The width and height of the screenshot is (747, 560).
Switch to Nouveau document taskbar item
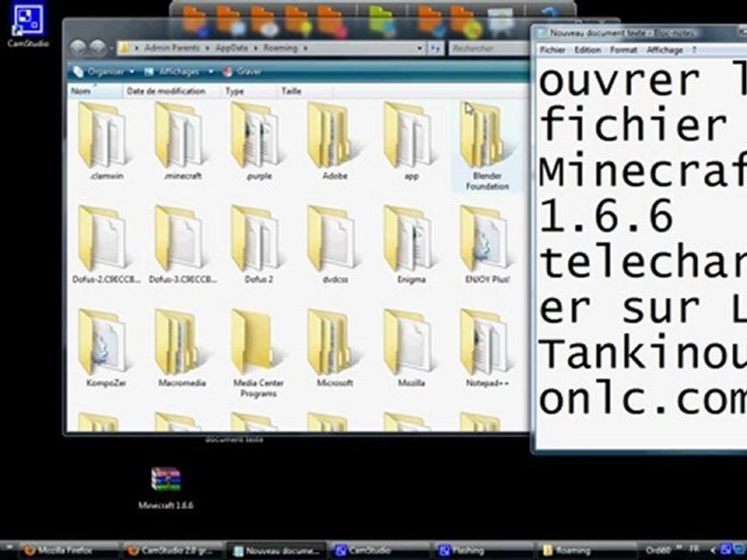coord(275,551)
